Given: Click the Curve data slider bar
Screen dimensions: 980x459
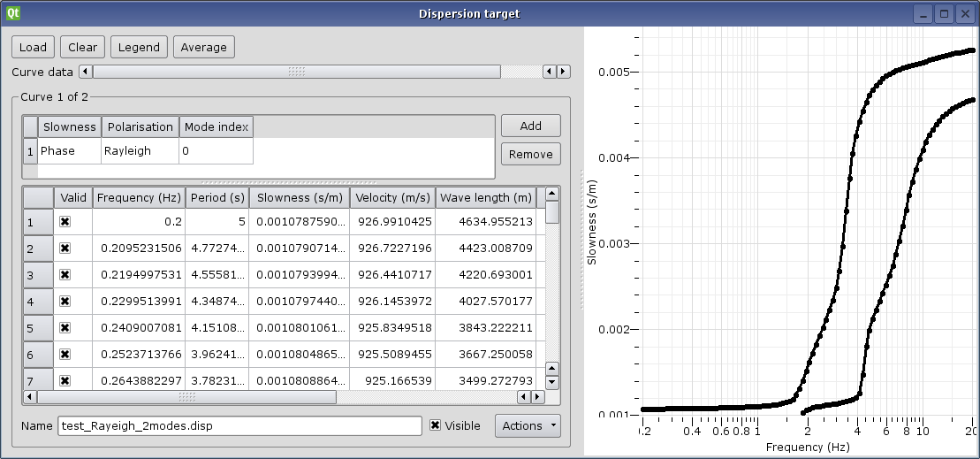Looking at the screenshot, I should point(296,72).
